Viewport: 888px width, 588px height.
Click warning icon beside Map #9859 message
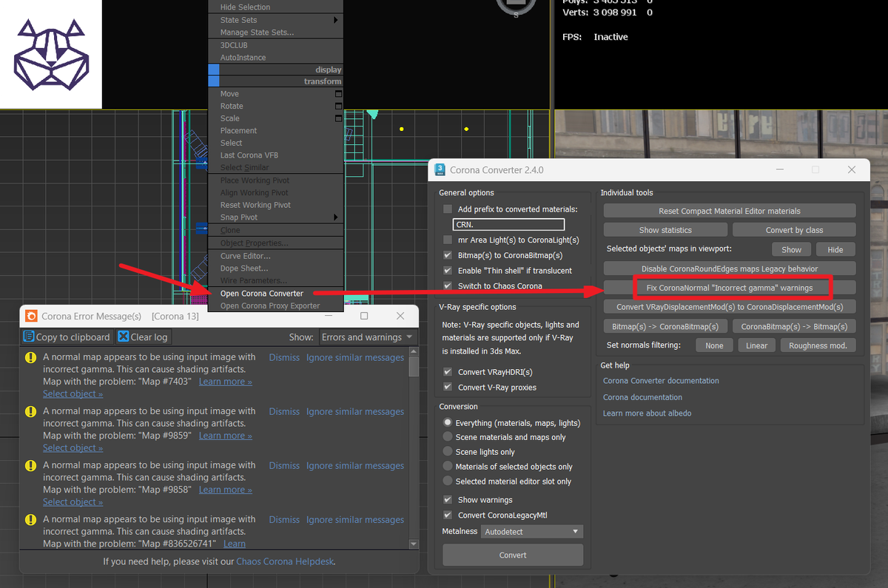click(30, 411)
